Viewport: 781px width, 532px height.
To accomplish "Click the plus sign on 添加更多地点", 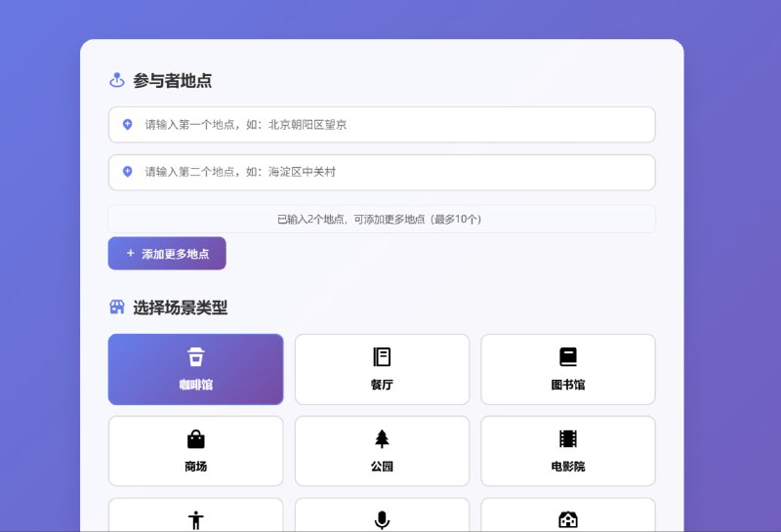I will [131, 254].
